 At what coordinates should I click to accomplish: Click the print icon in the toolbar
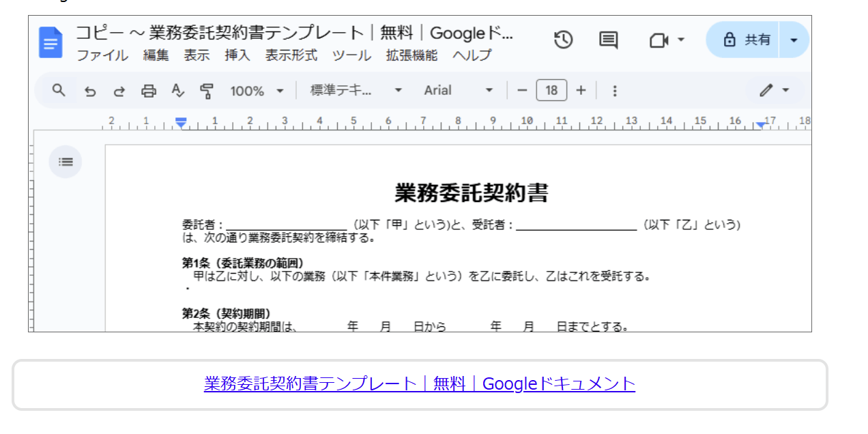coord(149,90)
